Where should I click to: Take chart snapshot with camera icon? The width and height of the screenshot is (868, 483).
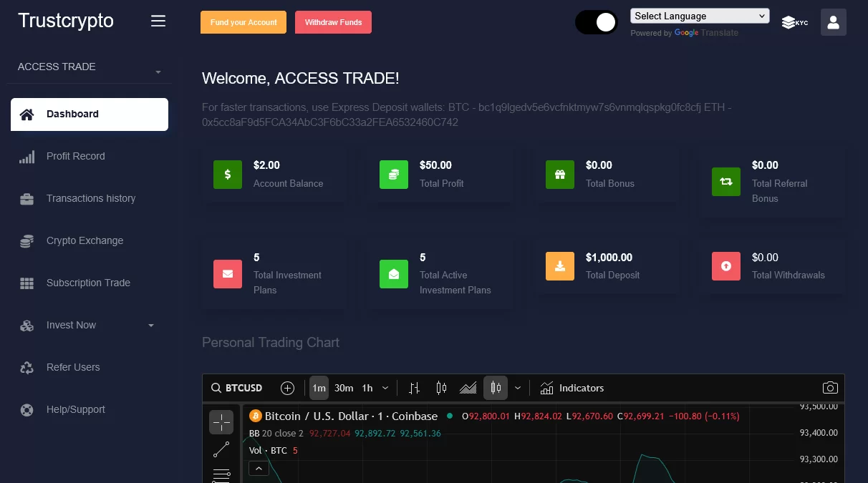(829, 388)
